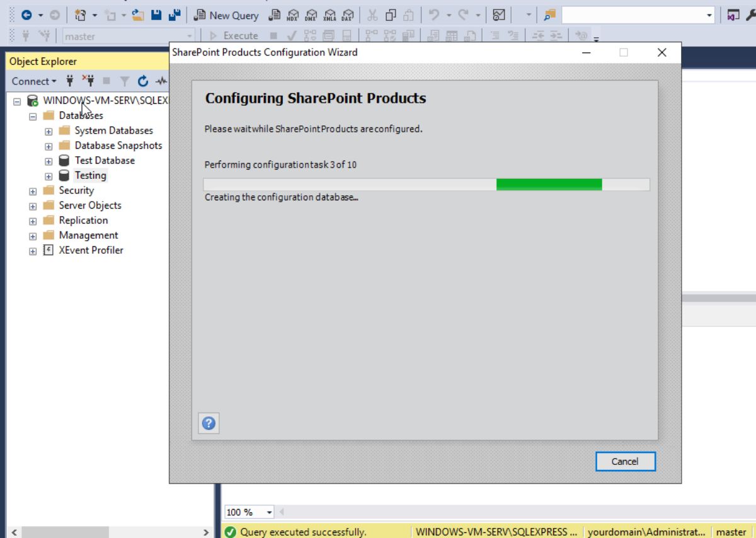The image size is (756, 538).
Task: Click the single-disk Save icon
Action: 156,15
